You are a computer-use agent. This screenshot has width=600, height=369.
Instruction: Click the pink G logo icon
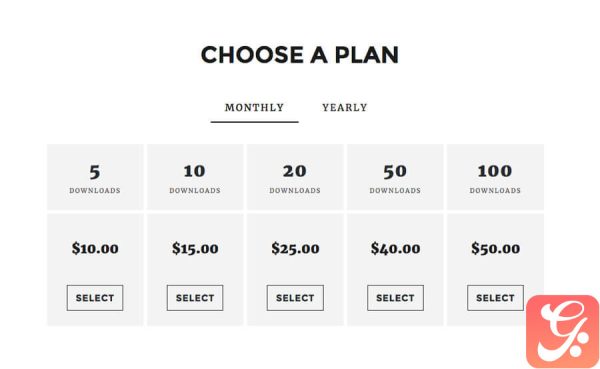pos(562,331)
